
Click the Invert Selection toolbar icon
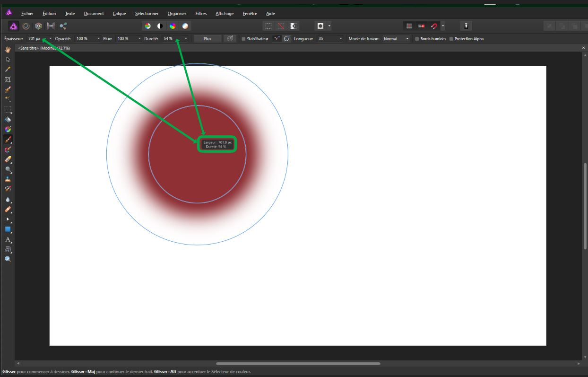click(294, 26)
